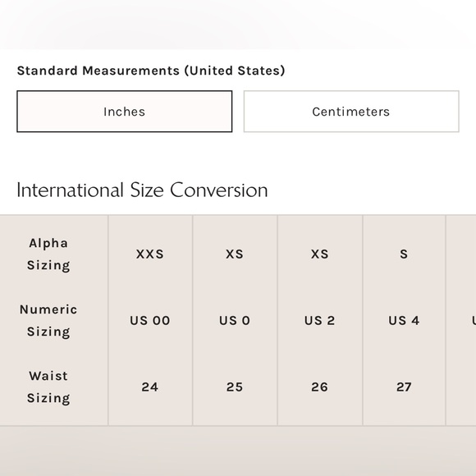The image size is (476, 476).
Task: Click the second XS cell above US 2
Action: 320,254
